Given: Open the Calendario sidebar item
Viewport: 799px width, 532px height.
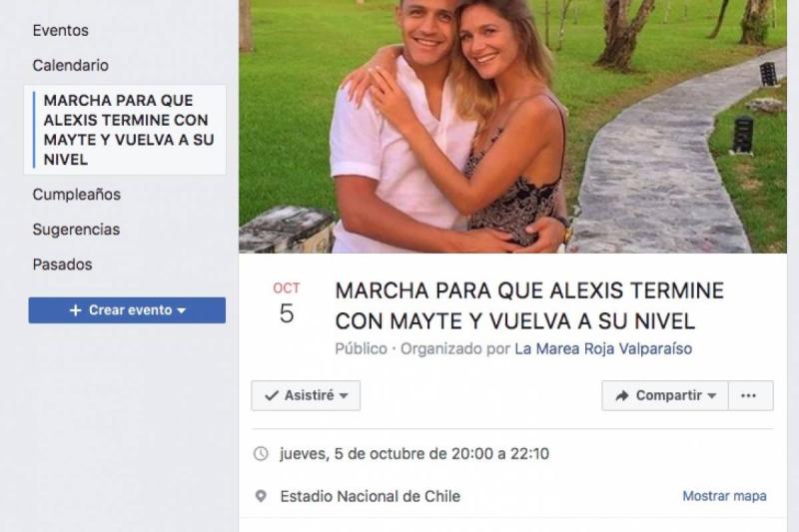Looking at the screenshot, I should click(70, 66).
